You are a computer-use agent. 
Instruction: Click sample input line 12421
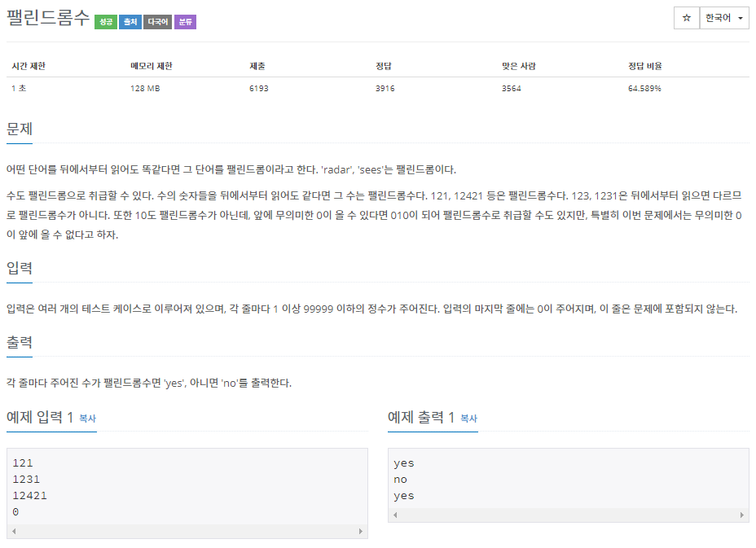(x=29, y=495)
